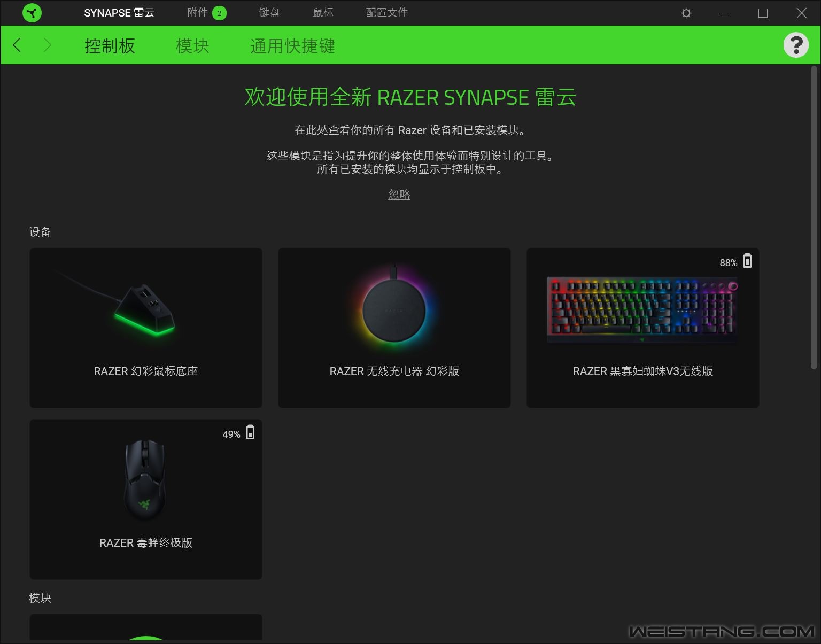
Task: Select the 模块 sub-tab
Action: [192, 46]
